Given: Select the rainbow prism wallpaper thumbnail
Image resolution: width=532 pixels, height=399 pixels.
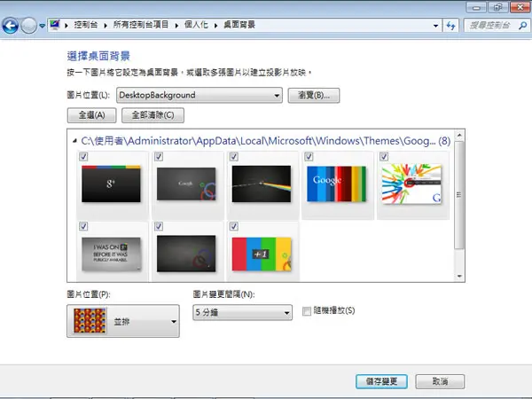Looking at the screenshot, I should click(262, 184).
